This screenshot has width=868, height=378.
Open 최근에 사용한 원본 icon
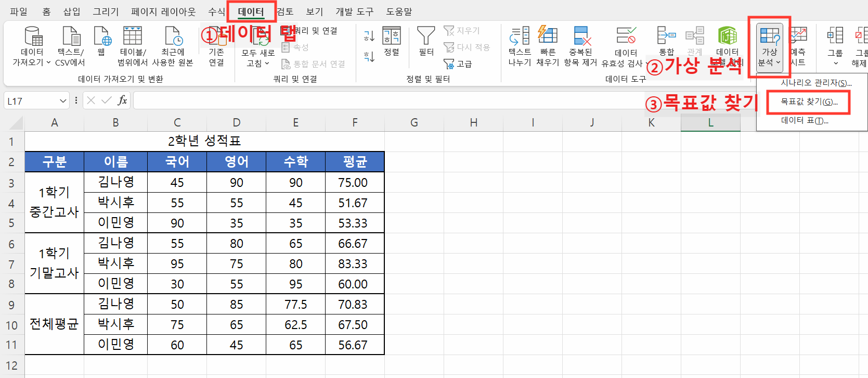click(x=173, y=36)
